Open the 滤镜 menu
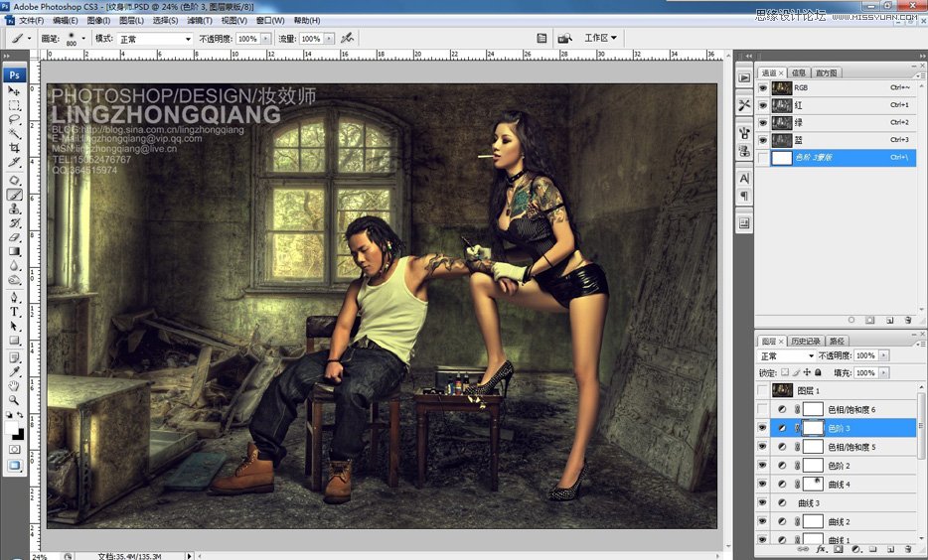The height and width of the screenshot is (560, 928). pos(200,20)
